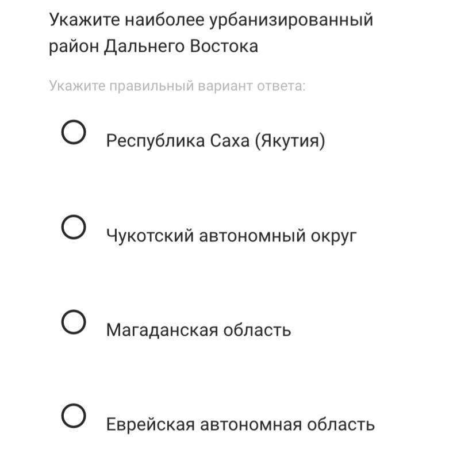The width and height of the screenshot is (476, 476).
Task: Tick the second answer option circle
Action: [74, 227]
